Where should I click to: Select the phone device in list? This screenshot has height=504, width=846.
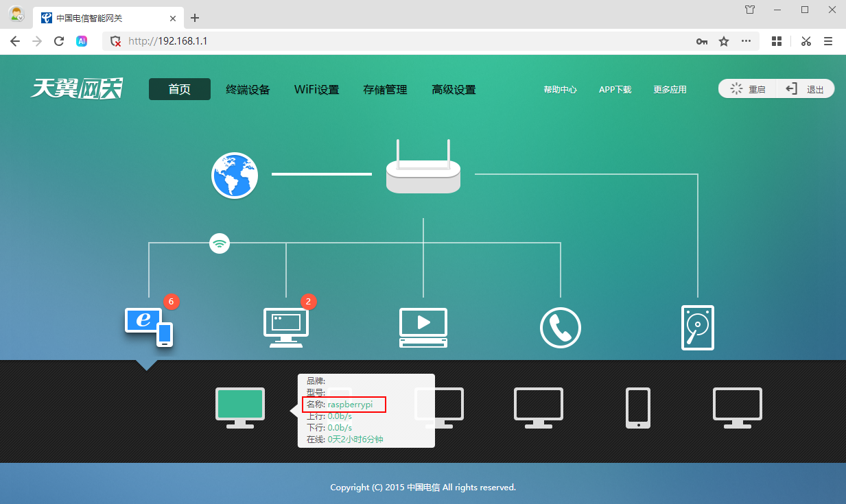coord(638,407)
